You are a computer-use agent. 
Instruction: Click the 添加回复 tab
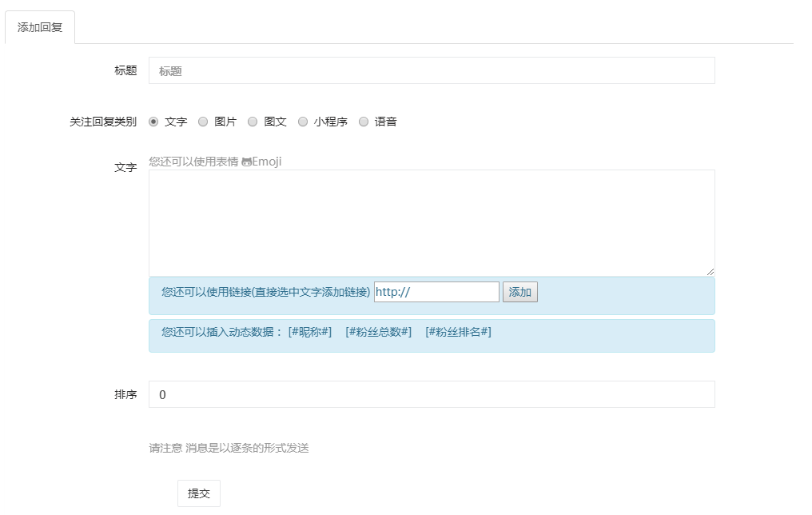pyautogui.click(x=40, y=27)
